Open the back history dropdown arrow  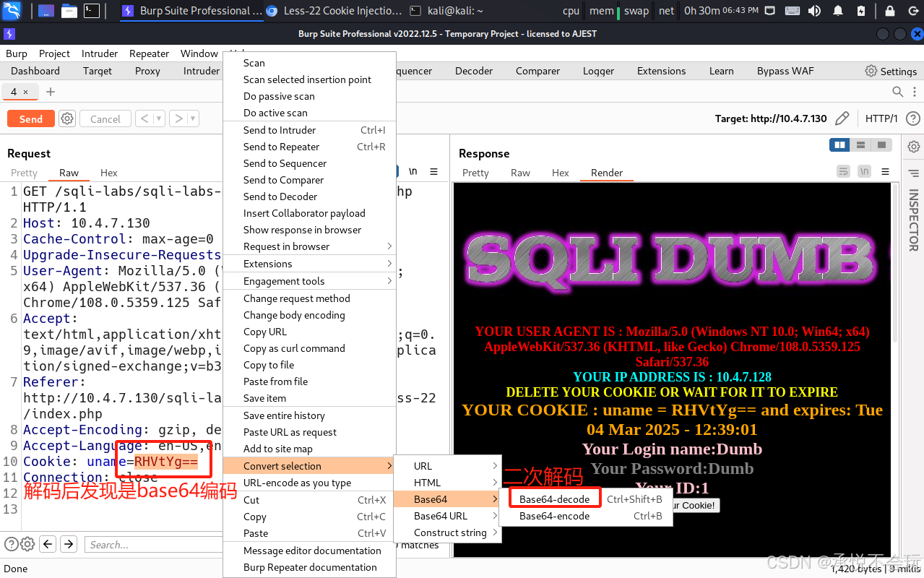click(159, 118)
